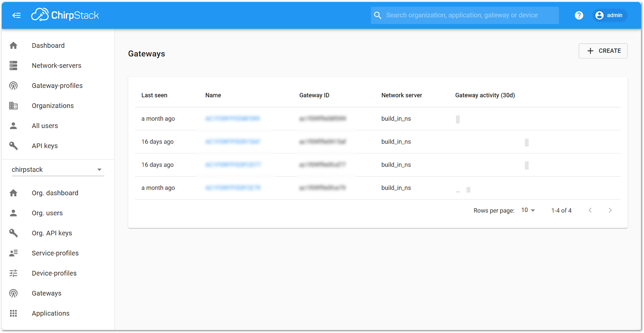
Task: Open Organizations in the sidebar
Action: tap(53, 106)
